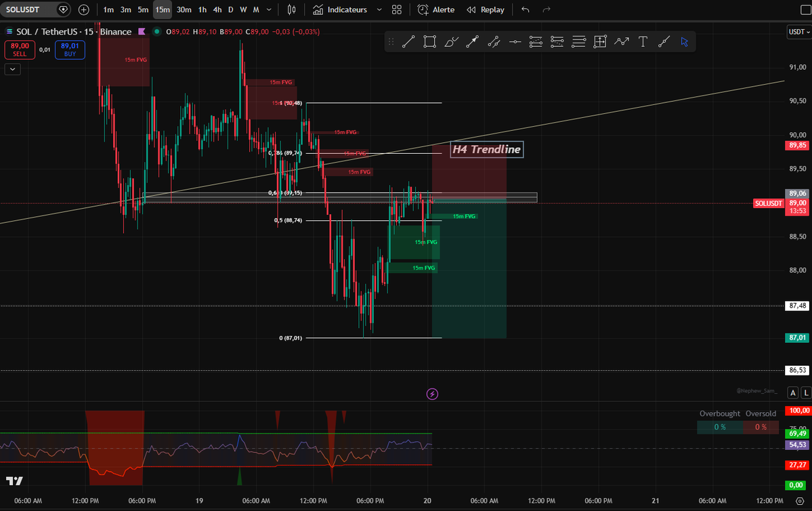Select the second Fibonacci tool icon
This screenshot has width=812, height=511.
557,42
